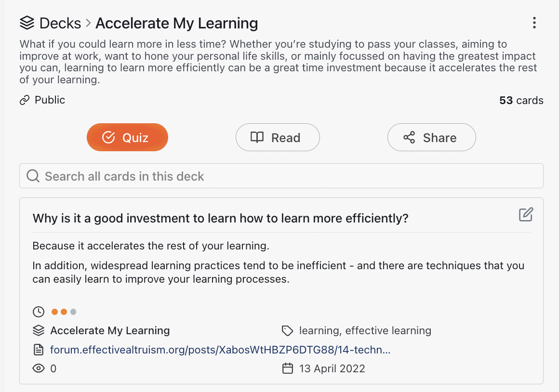The height and width of the screenshot is (392, 559).
Task: Start the Quiz
Action: click(x=127, y=138)
